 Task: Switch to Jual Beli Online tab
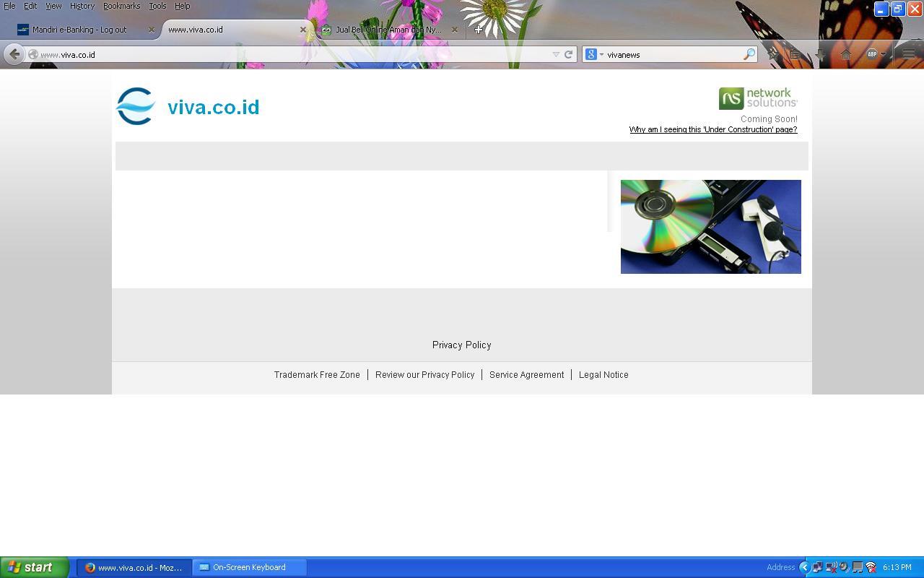coord(389,30)
